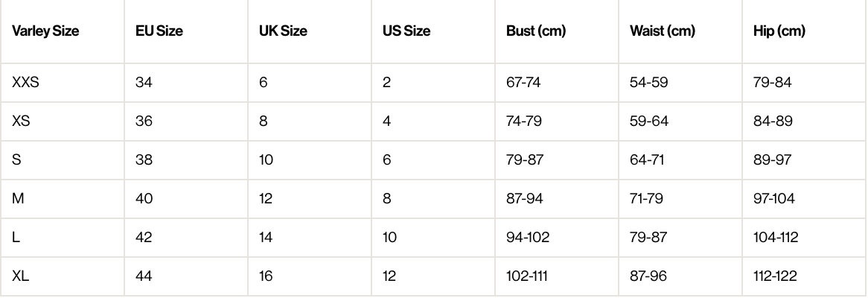Select the UK Size header cell

click(x=283, y=31)
